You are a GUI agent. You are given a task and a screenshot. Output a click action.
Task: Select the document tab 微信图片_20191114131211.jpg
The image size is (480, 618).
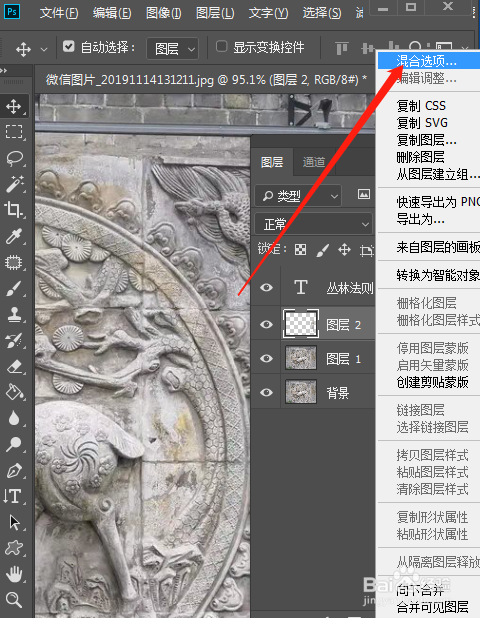coord(206,80)
